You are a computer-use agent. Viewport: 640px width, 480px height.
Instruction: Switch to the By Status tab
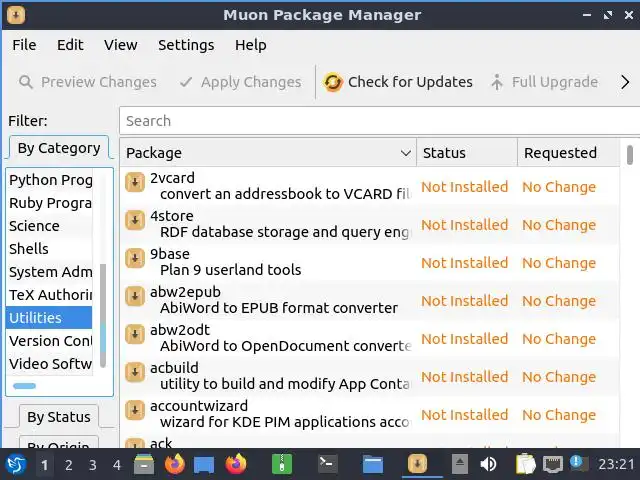click(x=59, y=417)
